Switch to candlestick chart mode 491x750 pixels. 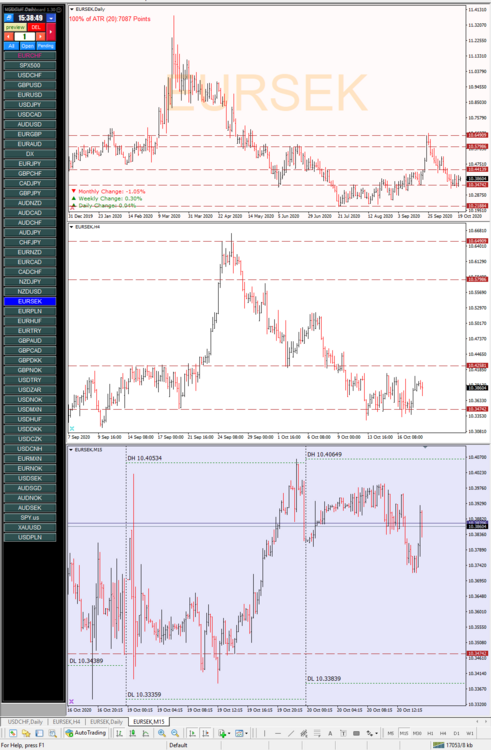(x=132, y=733)
